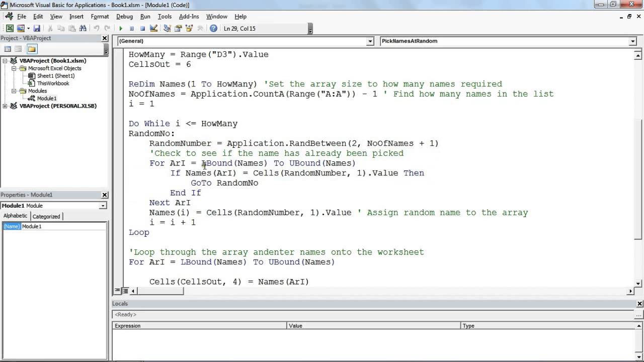This screenshot has height=362, width=644.
Task: Open the (General) object dropdown
Action: coord(370,41)
